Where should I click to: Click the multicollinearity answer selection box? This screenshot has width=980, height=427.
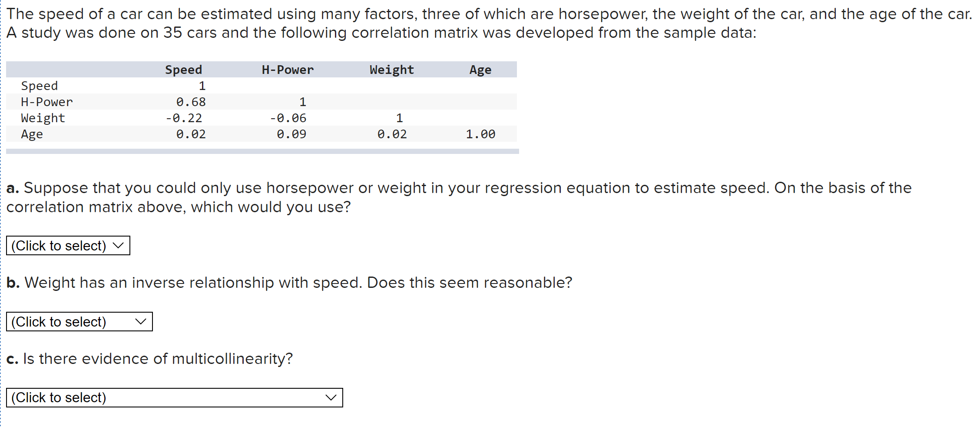pos(174,397)
